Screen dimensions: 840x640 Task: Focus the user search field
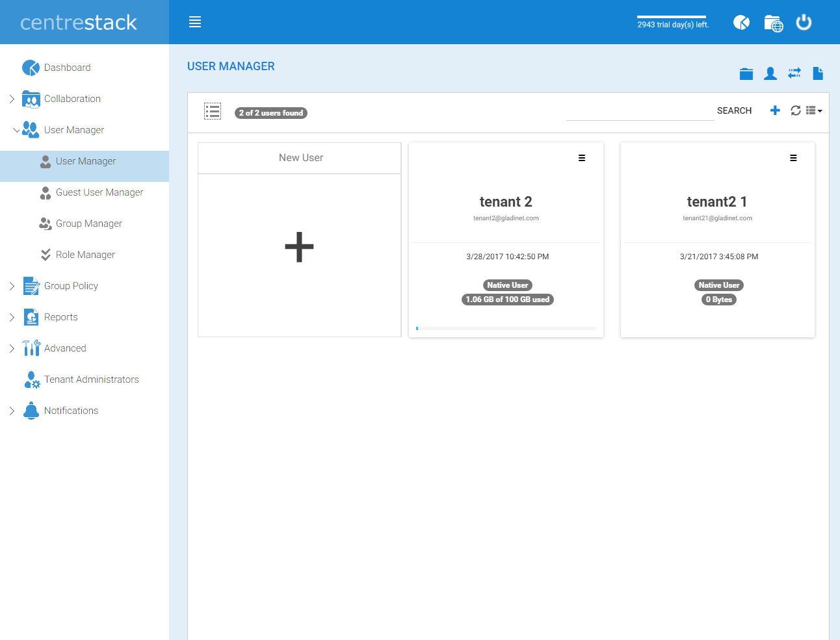(x=640, y=111)
